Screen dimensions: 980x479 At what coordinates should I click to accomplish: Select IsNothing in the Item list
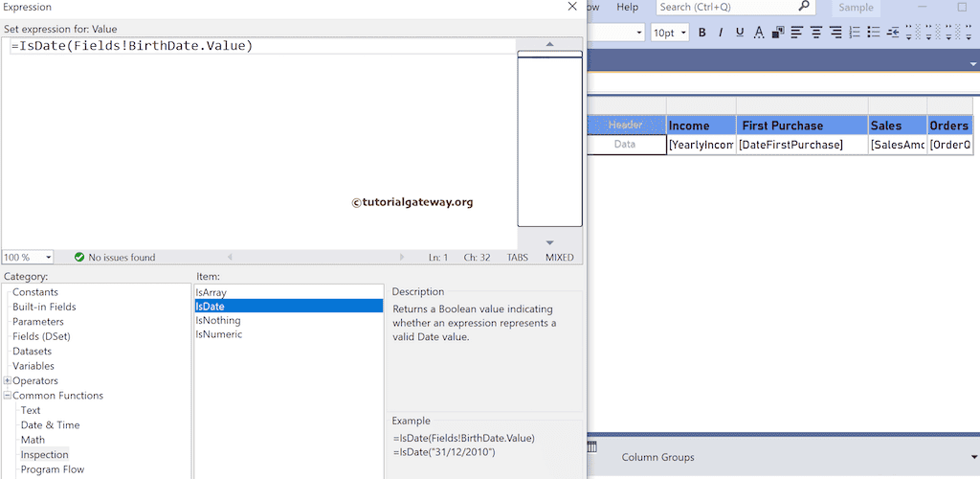(289, 320)
